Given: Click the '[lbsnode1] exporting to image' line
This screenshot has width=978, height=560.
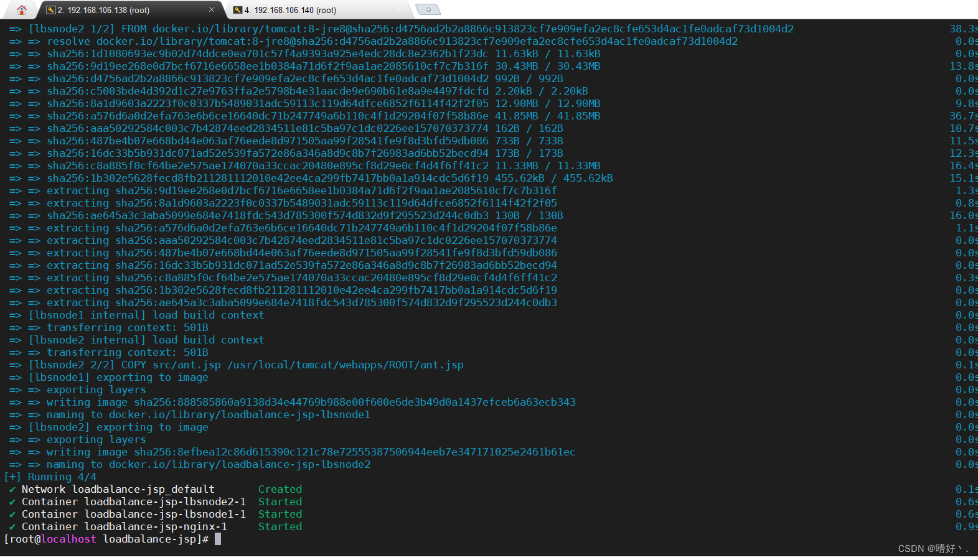Looking at the screenshot, I should 109,377.
